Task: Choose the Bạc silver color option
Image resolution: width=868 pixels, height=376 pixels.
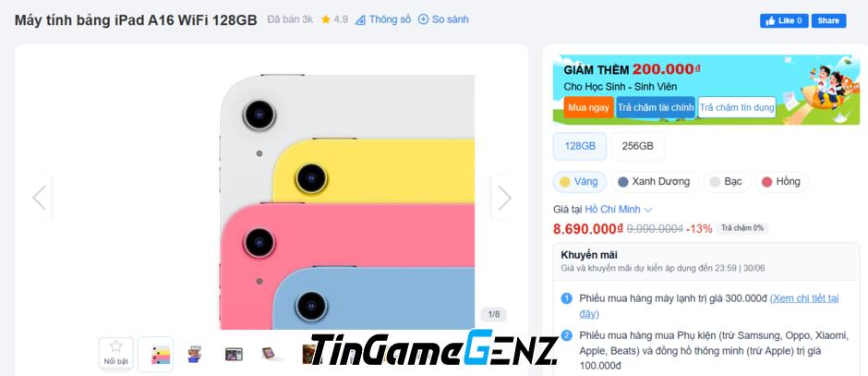Action: [x=727, y=182]
